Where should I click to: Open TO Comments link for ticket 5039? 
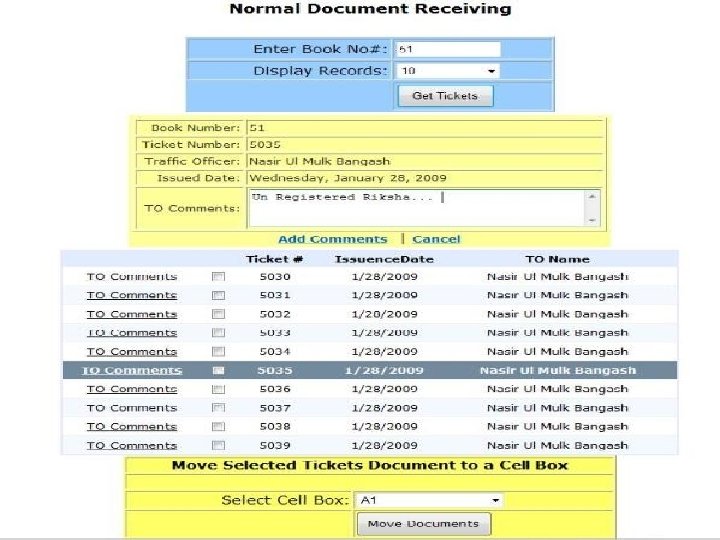(x=132, y=445)
